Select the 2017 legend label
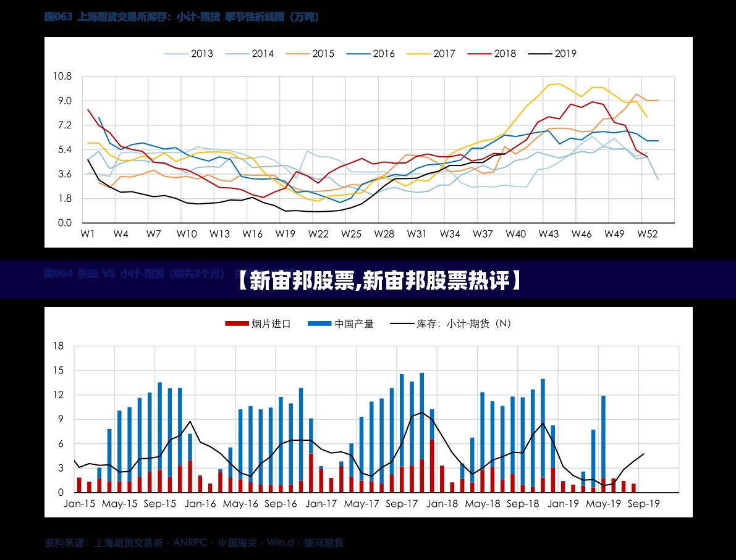The image size is (736, 560). 444,54
